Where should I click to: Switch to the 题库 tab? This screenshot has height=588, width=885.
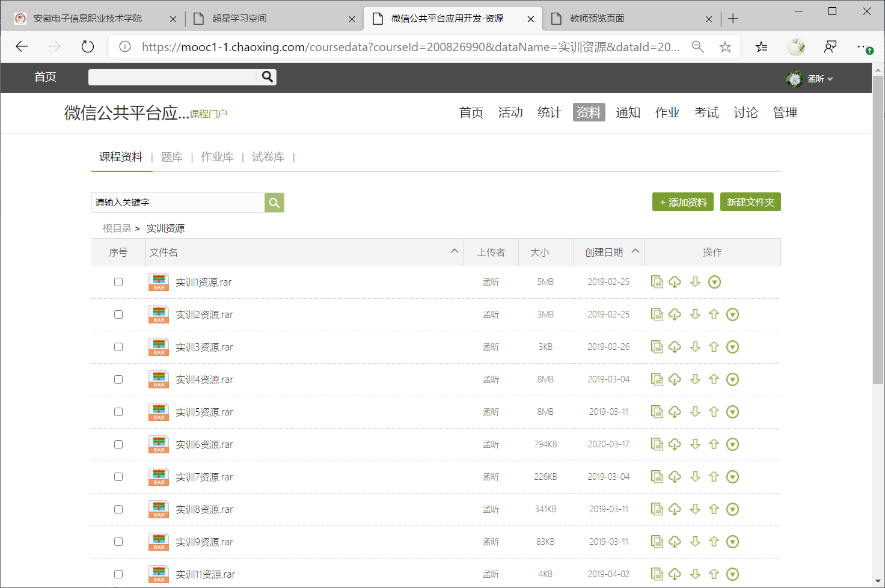[171, 157]
